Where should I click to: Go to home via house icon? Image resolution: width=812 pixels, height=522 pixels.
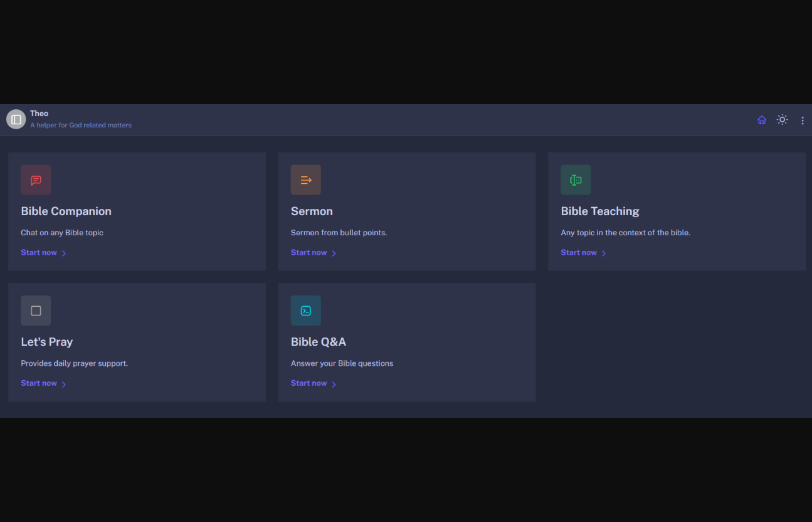pyautogui.click(x=762, y=120)
